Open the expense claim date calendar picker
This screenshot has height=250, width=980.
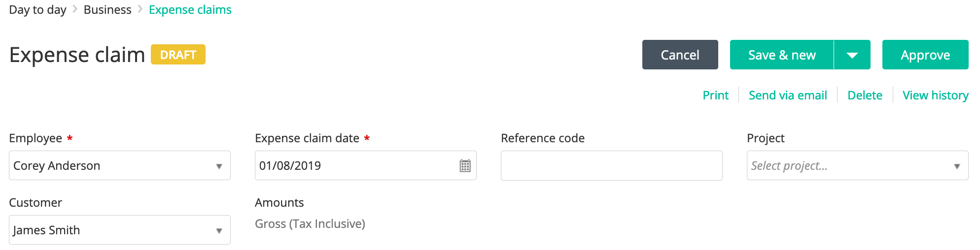pos(465,166)
